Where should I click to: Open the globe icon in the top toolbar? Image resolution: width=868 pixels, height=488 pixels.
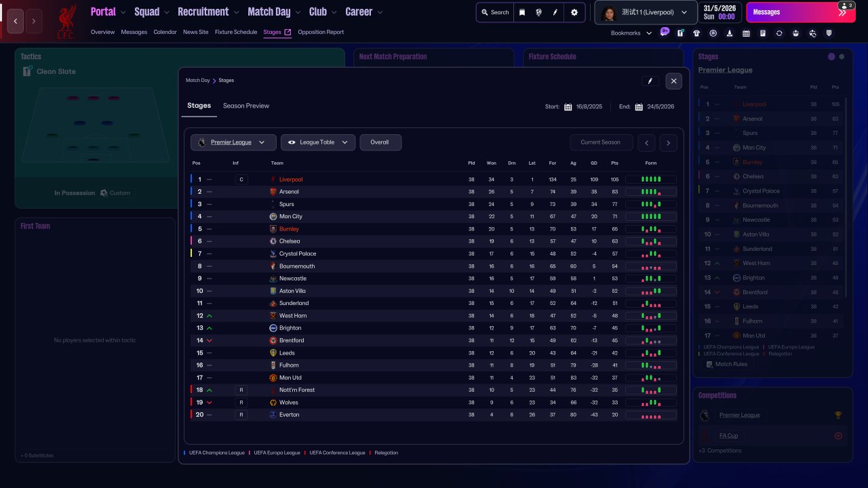[x=539, y=12]
